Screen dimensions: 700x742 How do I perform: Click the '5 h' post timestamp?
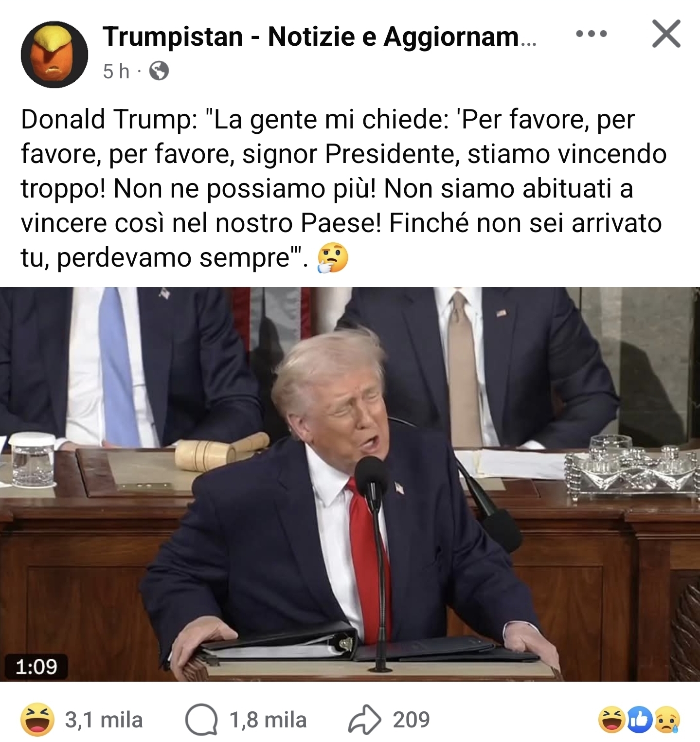[116, 72]
